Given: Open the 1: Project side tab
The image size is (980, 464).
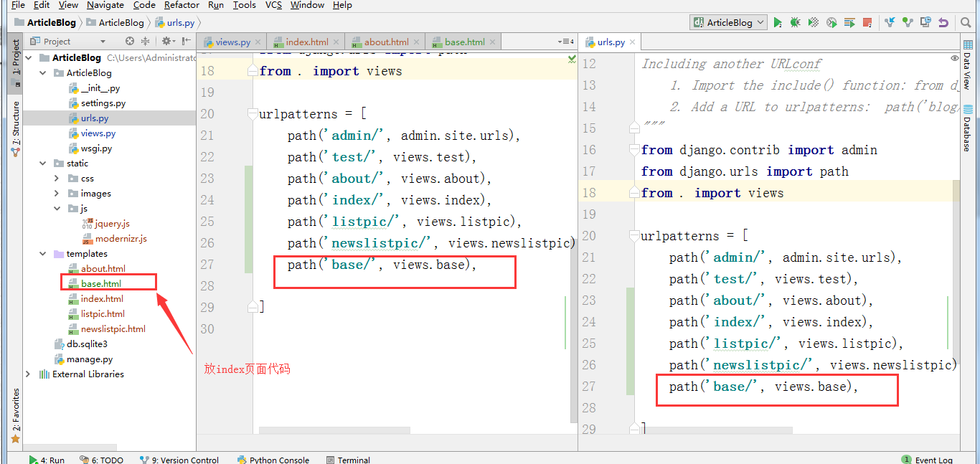Looking at the screenshot, I should pyautogui.click(x=16, y=62).
